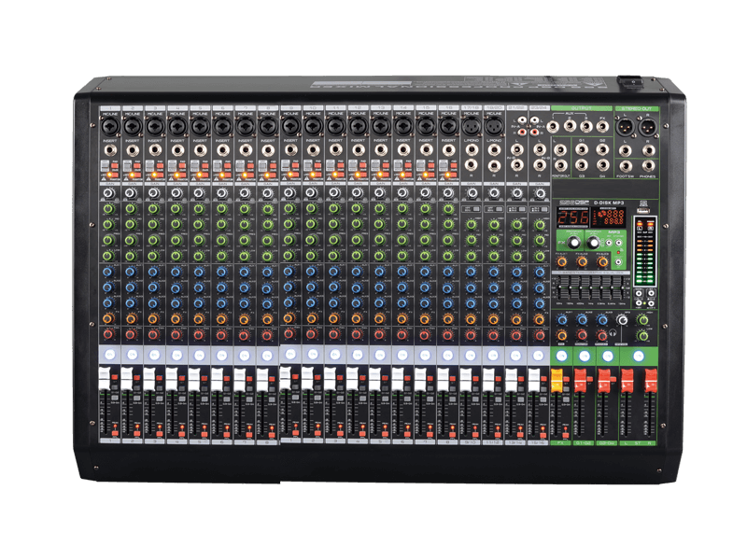Click the channel 11 white fader
Image resolution: width=747 pixels, height=560 pixels.
[330, 379]
